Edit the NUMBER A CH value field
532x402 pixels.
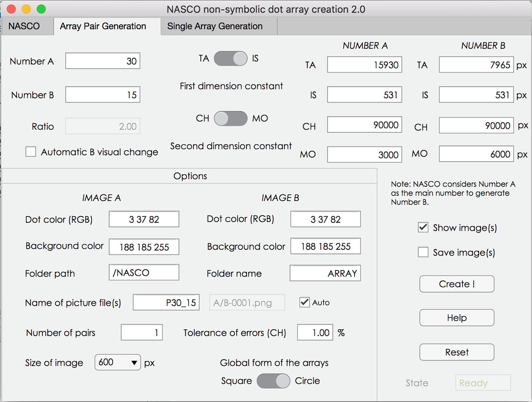point(365,125)
